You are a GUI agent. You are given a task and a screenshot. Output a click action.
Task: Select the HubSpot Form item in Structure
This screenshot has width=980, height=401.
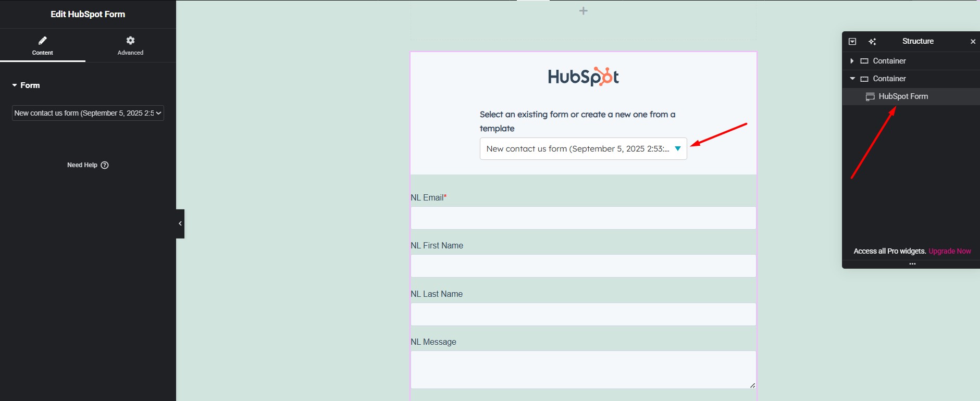point(903,96)
